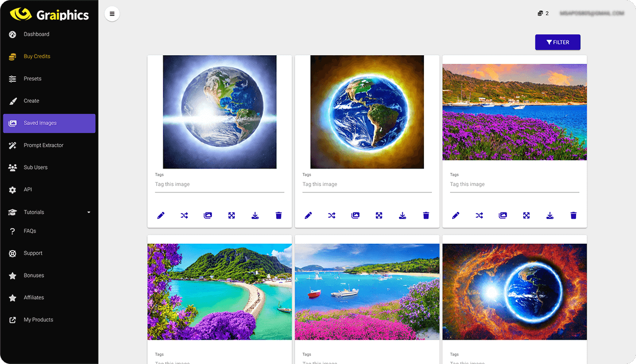This screenshot has height=364, width=636.
Task: Download the second Earth image
Action: click(x=402, y=215)
